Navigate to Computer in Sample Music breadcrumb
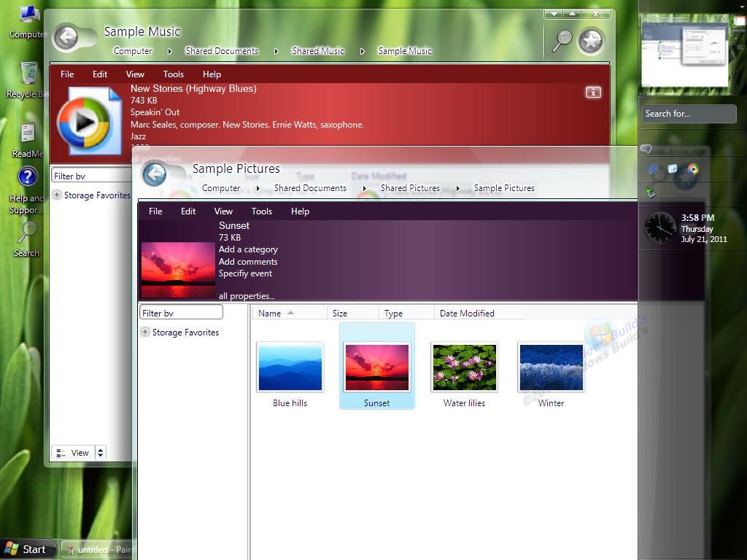Image resolution: width=747 pixels, height=560 pixels. (x=133, y=51)
